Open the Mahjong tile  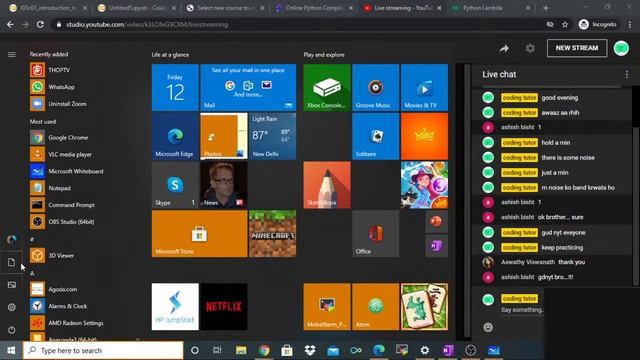(x=424, y=307)
